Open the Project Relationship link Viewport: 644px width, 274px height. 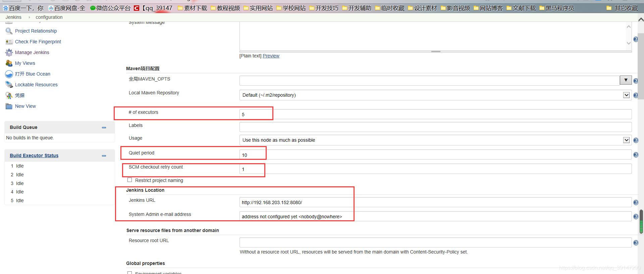36,31
